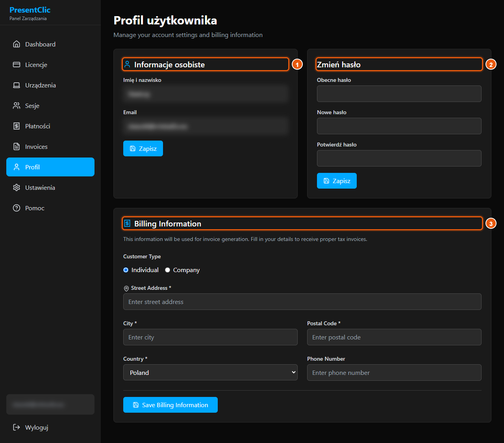
Task: Open Ustawienia from the sidebar
Action: [x=50, y=187]
